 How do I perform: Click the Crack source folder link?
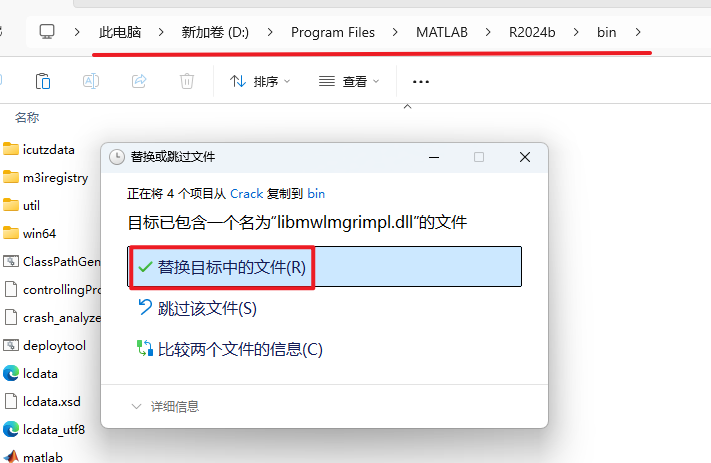pyautogui.click(x=246, y=194)
